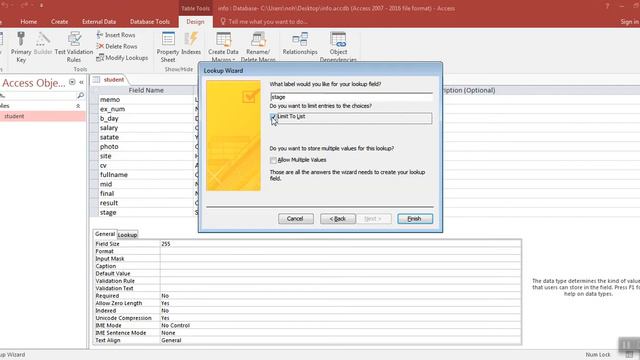Screen dimensions: 640x360
Task: Click the navigation pane search icon
Action: point(80,95)
